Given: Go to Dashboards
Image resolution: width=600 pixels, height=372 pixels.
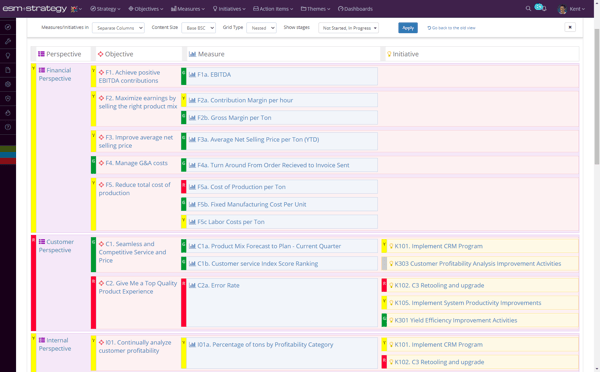Looking at the screenshot, I should pyautogui.click(x=355, y=9).
